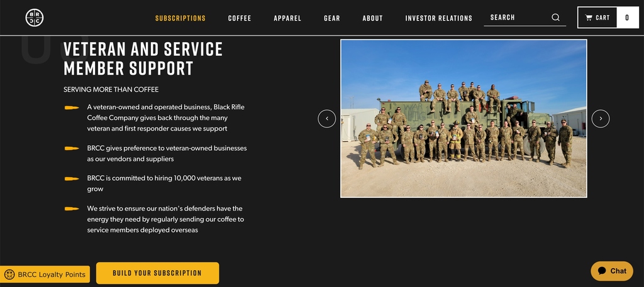
Task: Open the Chat support widget
Action: 612,271
